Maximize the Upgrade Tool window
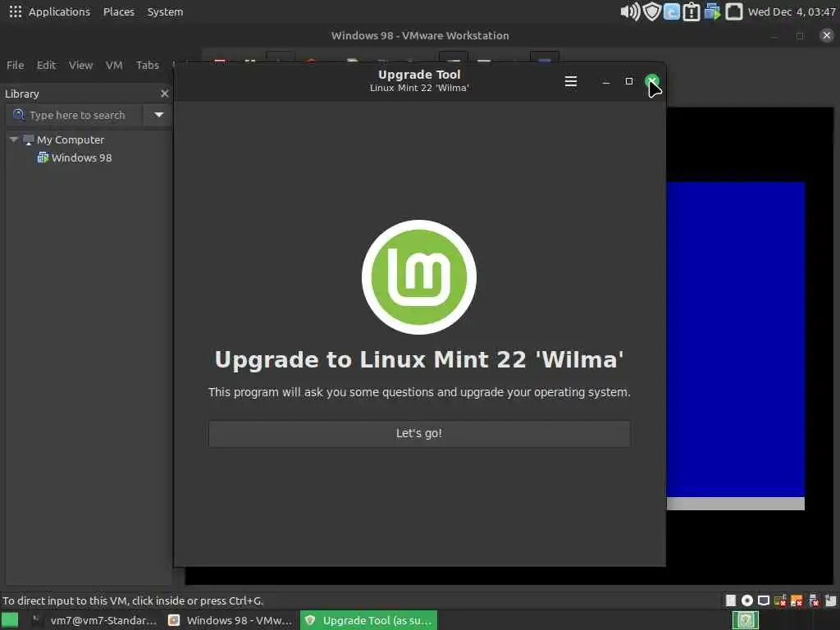 click(629, 81)
